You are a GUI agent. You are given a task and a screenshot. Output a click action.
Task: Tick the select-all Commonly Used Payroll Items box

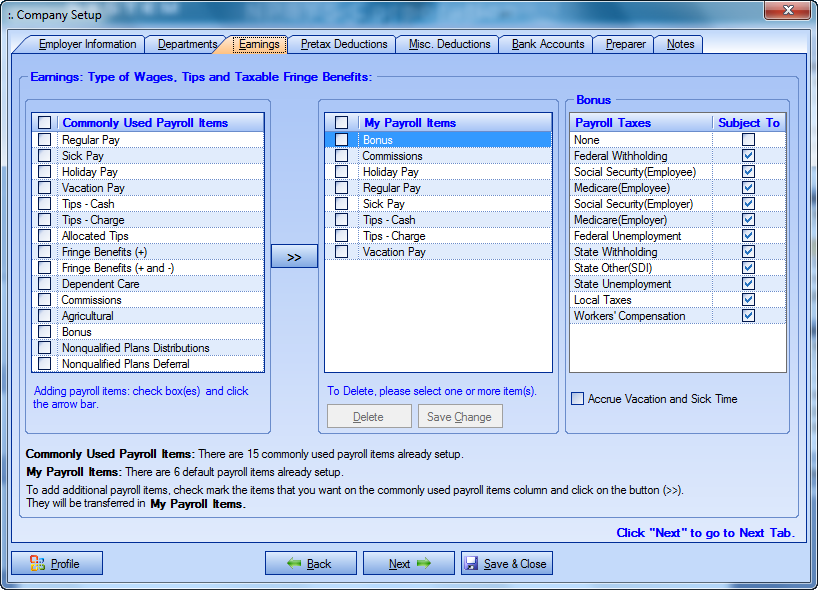point(44,123)
